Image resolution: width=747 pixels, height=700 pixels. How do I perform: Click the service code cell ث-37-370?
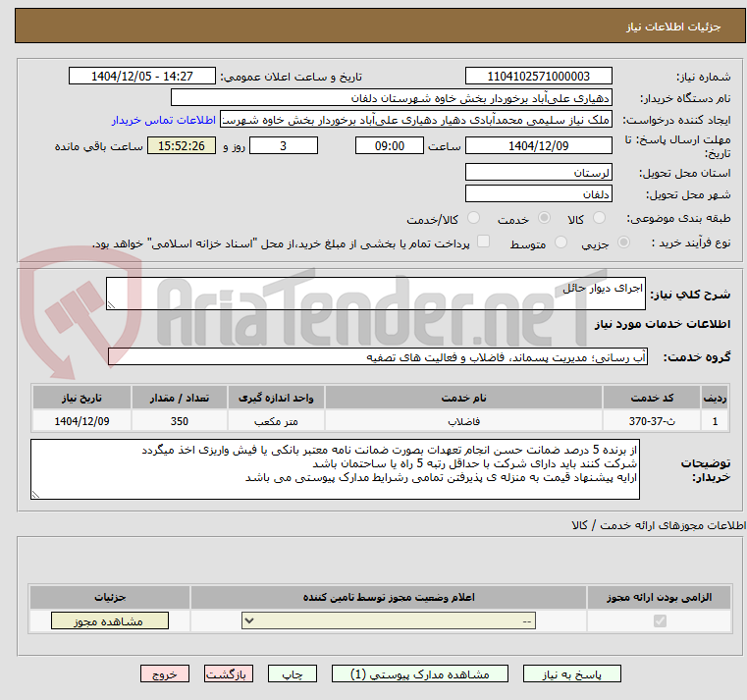click(x=652, y=421)
